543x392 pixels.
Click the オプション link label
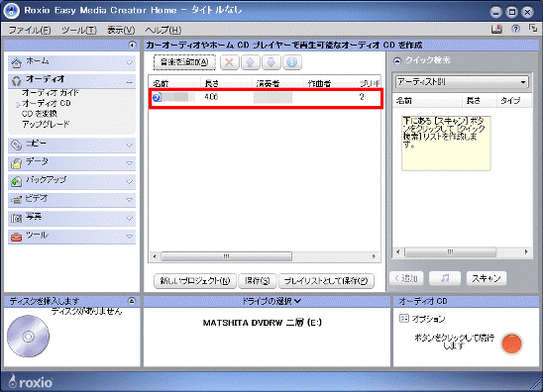(428, 319)
